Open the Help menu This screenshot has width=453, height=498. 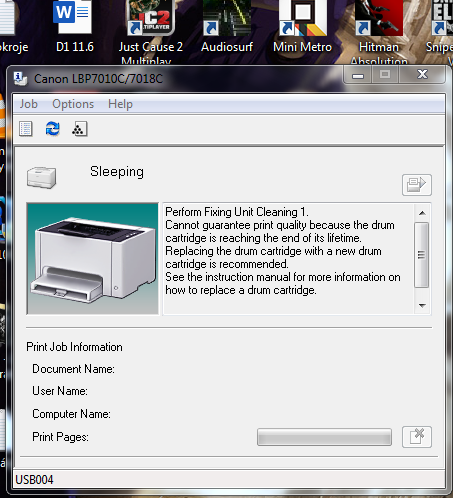point(120,104)
